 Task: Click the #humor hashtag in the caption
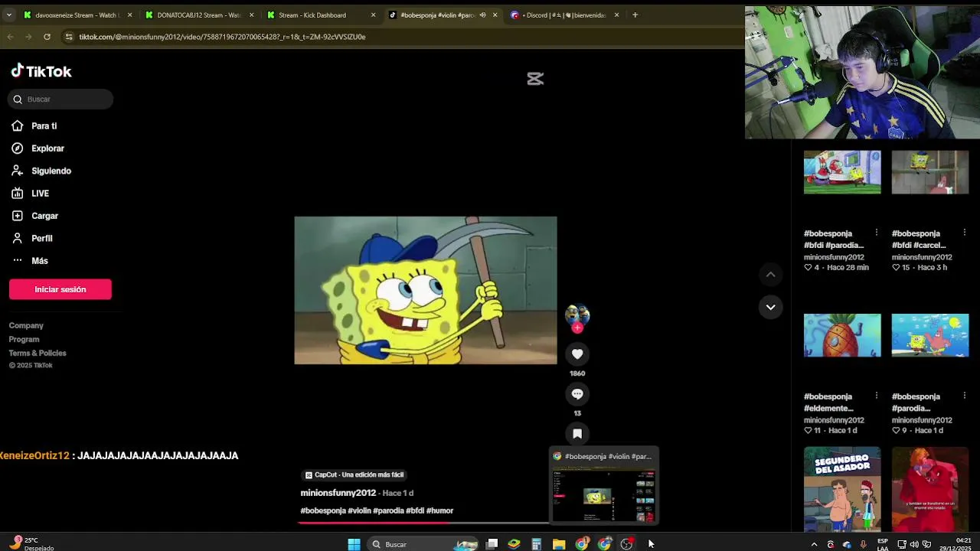pyautogui.click(x=439, y=510)
